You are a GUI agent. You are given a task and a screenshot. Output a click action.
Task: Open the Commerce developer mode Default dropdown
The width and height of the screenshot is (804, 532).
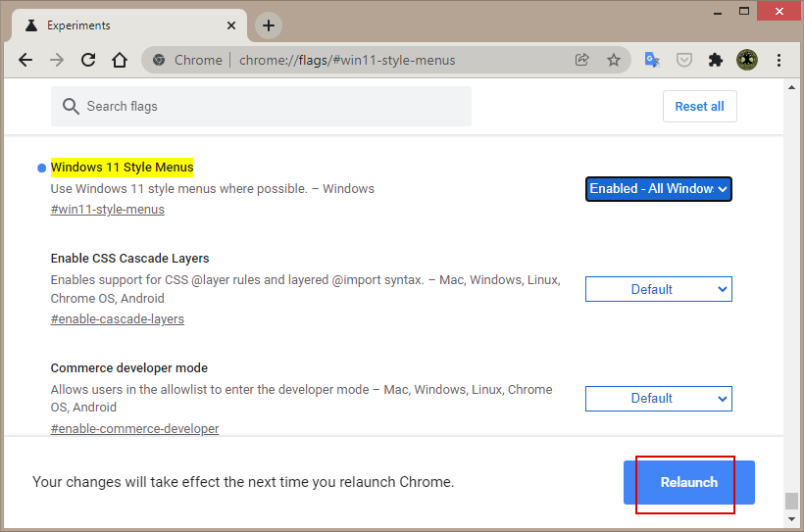658,398
